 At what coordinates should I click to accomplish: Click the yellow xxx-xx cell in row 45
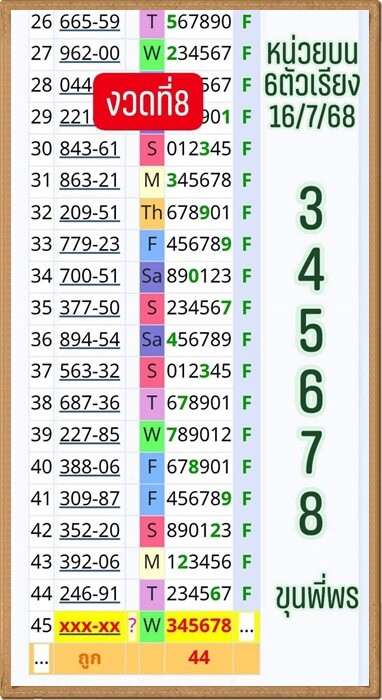(x=90, y=626)
